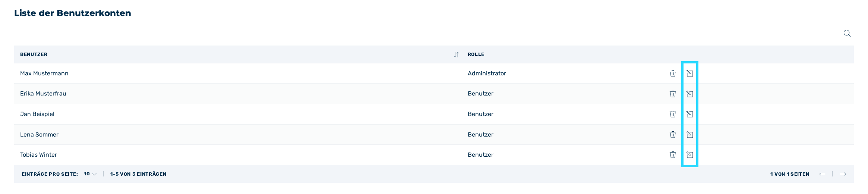Select the Max Mustermann row name

pos(44,73)
